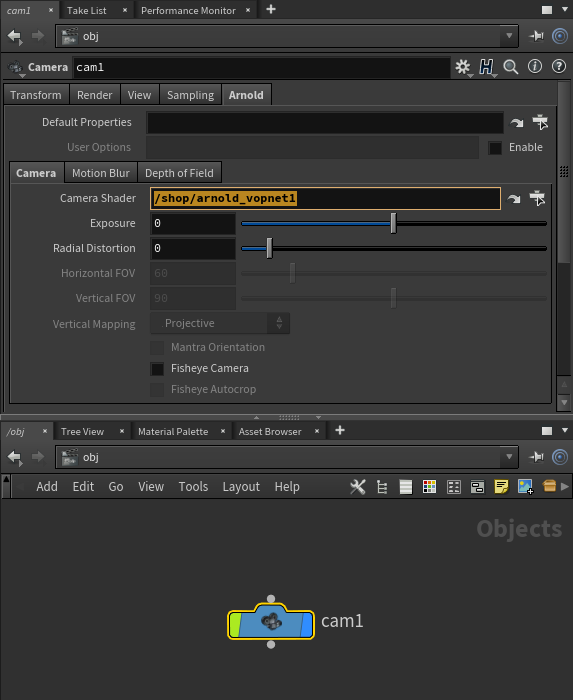The width and height of the screenshot is (573, 700).
Task: Switch to the Depth of Field tab
Action: tap(179, 173)
